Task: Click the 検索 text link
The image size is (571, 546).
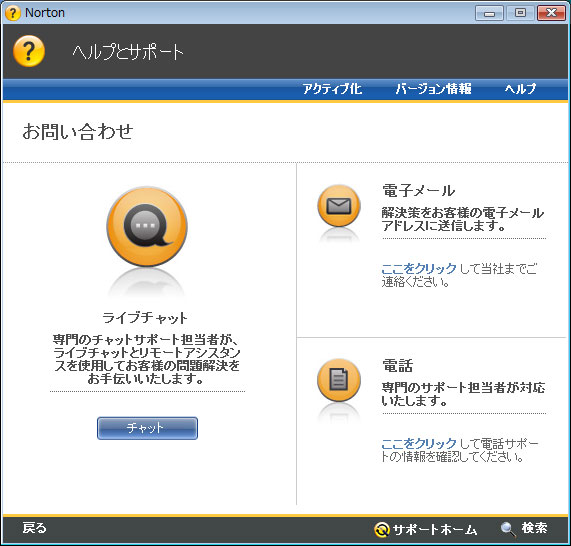Action: tap(534, 528)
